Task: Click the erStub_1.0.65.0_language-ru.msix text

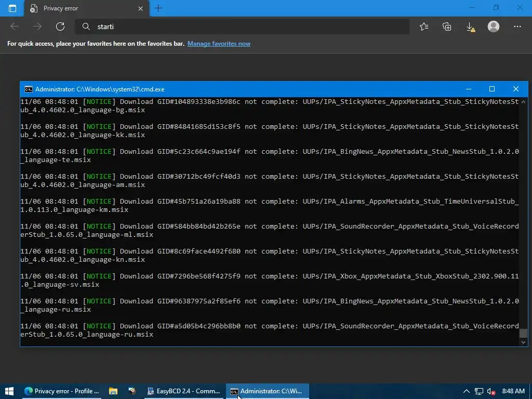Action: point(87,335)
